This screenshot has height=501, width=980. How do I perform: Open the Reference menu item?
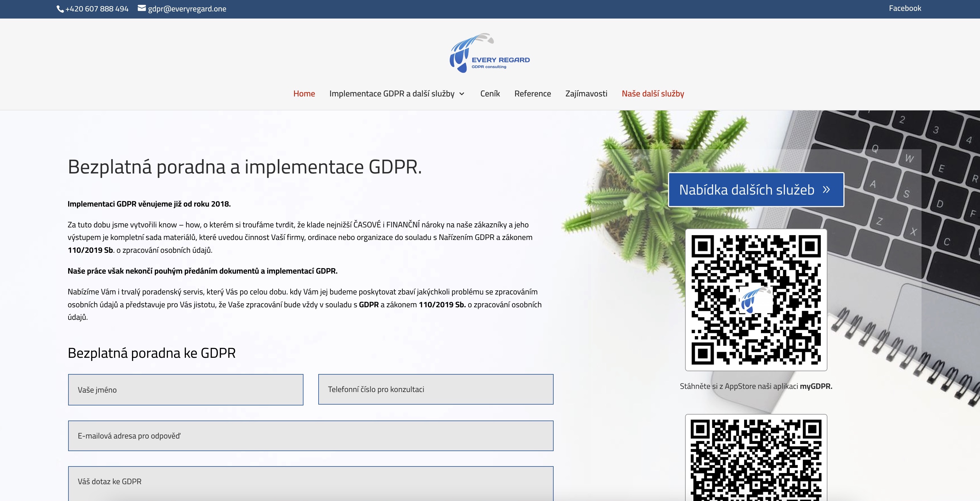pyautogui.click(x=532, y=94)
